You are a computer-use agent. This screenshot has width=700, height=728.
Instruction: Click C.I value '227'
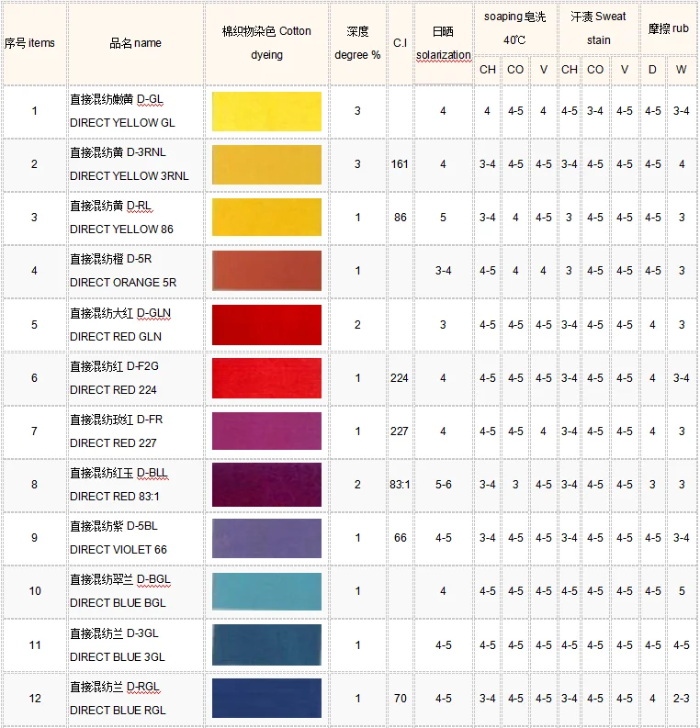400,431
